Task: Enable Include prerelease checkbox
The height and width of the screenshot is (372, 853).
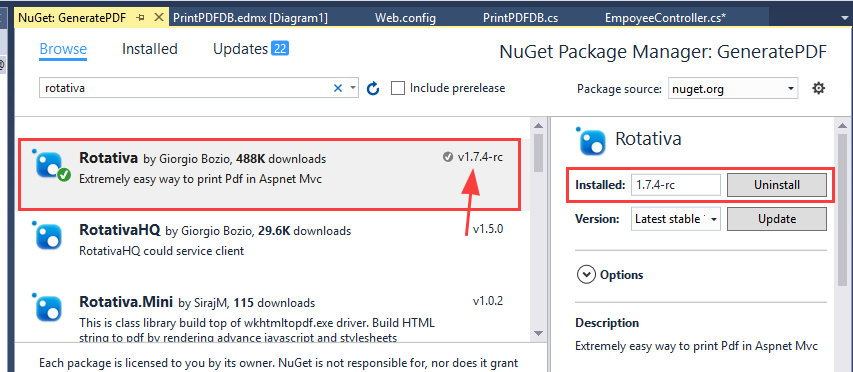Action: (398, 88)
